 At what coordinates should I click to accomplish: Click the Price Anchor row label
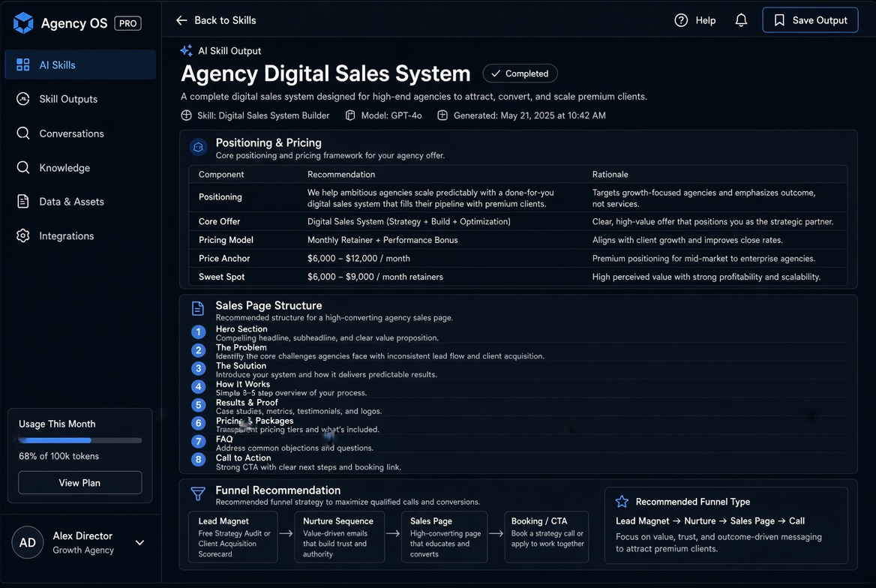tap(224, 258)
